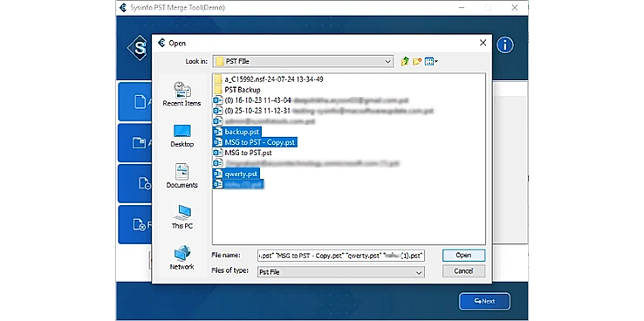Click the Cancel button
Screen dimensions: 644x321
coord(463,271)
